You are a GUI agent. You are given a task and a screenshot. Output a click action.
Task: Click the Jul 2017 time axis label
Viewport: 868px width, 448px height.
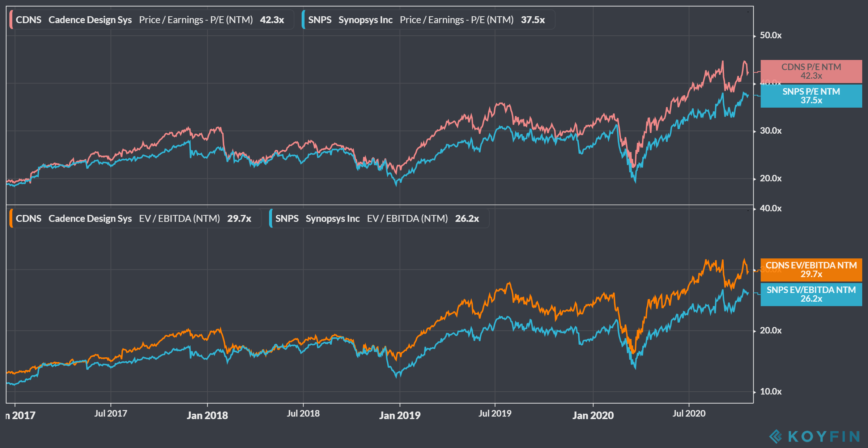click(x=111, y=414)
